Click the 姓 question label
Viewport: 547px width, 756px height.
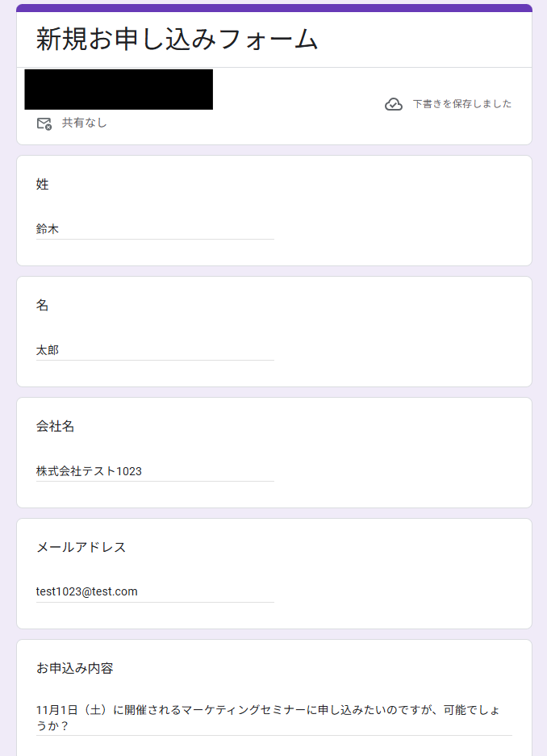click(x=43, y=184)
